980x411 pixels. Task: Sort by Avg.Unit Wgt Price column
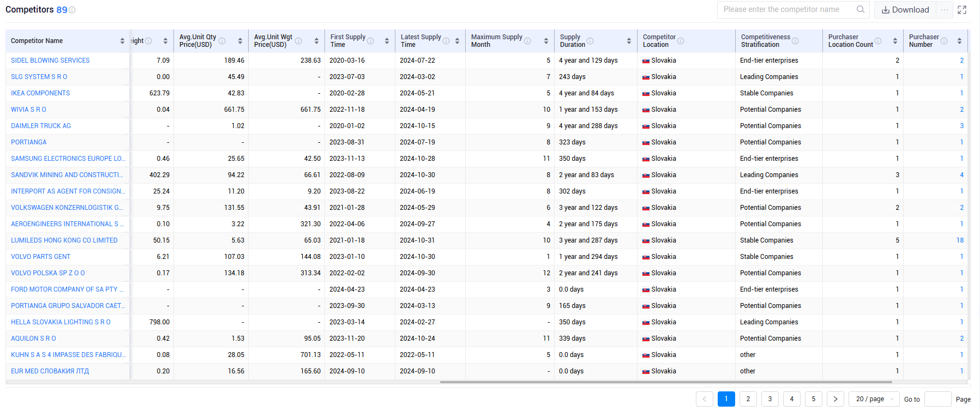coord(316,41)
